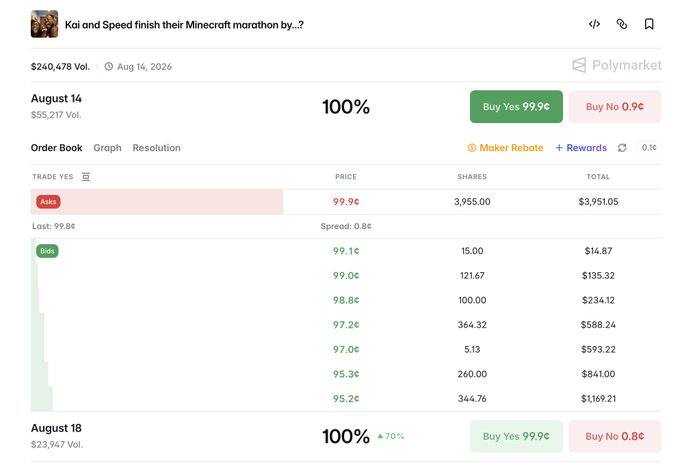The height and width of the screenshot is (463, 680).
Task: Toggle the order book layout icon next to Trade Yes
Action: click(86, 176)
